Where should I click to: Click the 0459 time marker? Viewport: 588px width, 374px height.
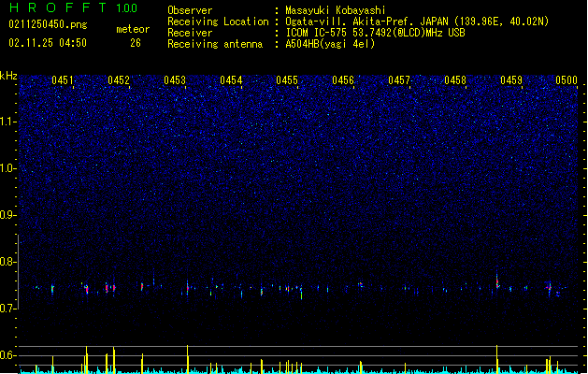coord(511,80)
